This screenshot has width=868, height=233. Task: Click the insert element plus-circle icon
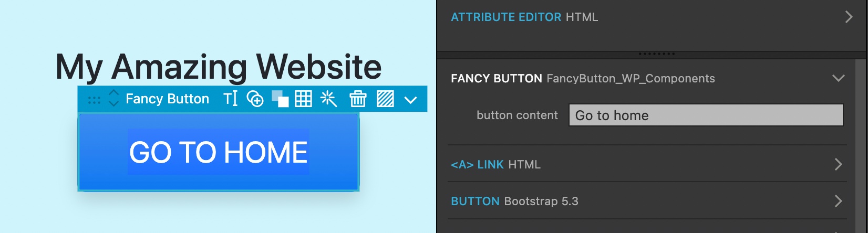pos(255,99)
